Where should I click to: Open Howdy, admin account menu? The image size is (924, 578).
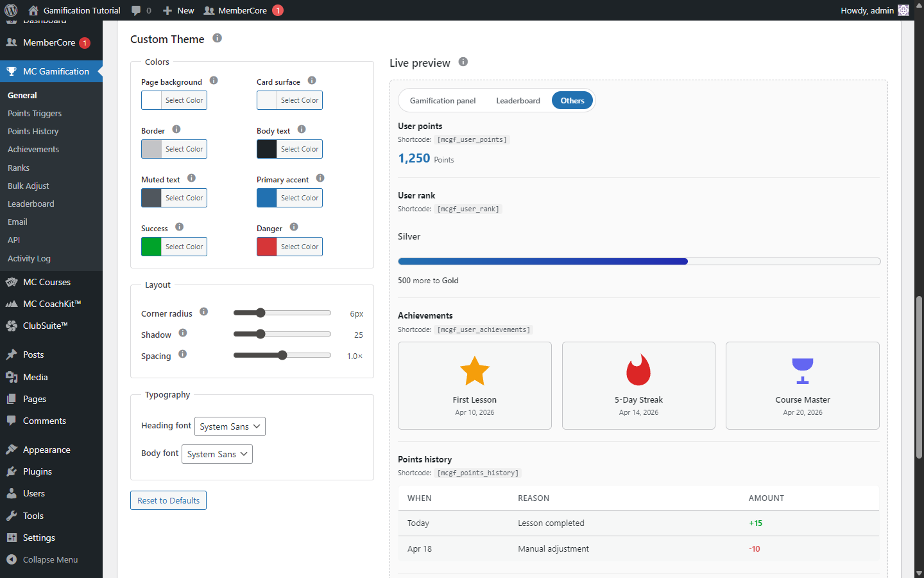(x=875, y=10)
